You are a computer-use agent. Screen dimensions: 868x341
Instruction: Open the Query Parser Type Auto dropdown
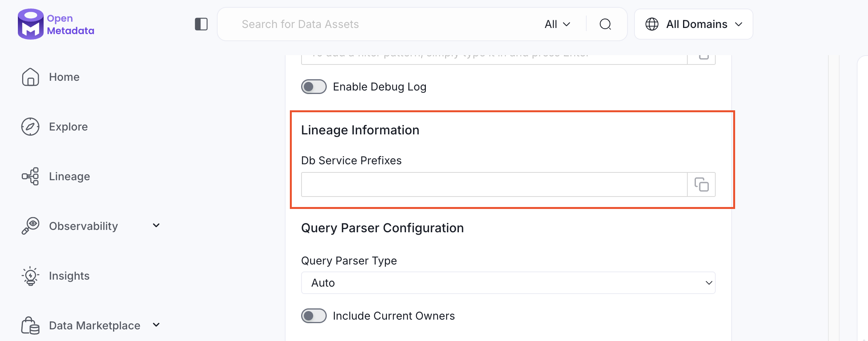click(508, 283)
